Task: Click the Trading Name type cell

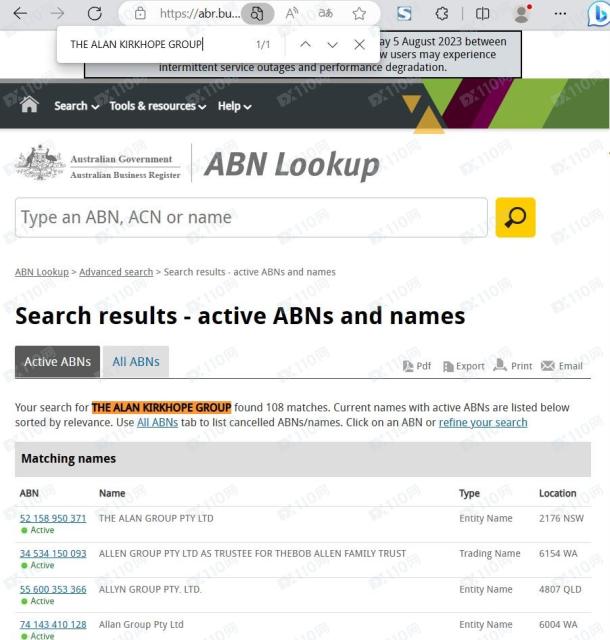Action: coord(490,554)
